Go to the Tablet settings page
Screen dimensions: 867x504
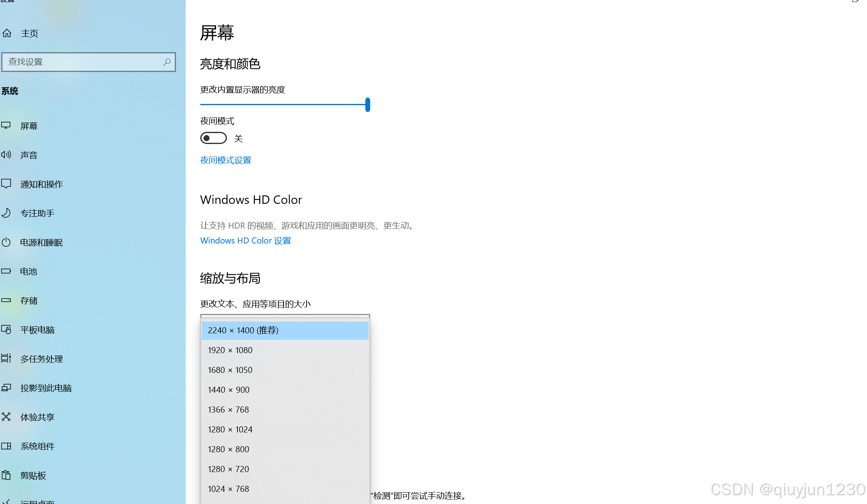click(x=37, y=330)
